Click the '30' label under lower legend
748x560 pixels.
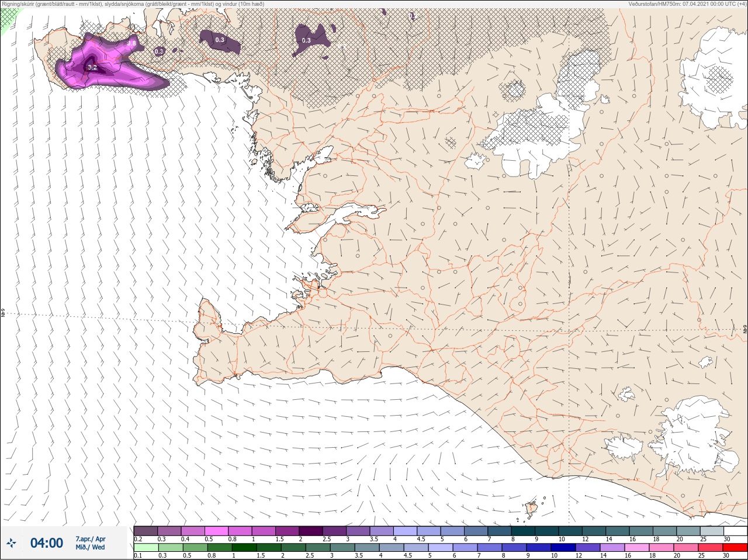click(726, 555)
